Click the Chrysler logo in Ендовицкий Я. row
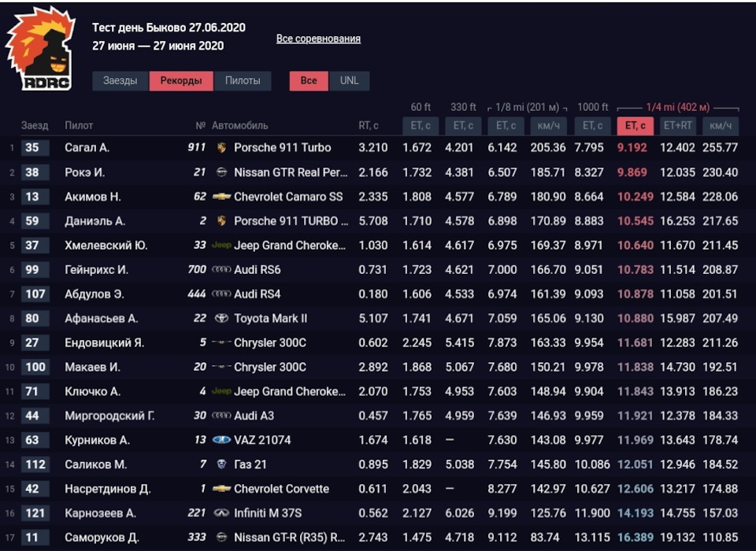 [x=221, y=342]
